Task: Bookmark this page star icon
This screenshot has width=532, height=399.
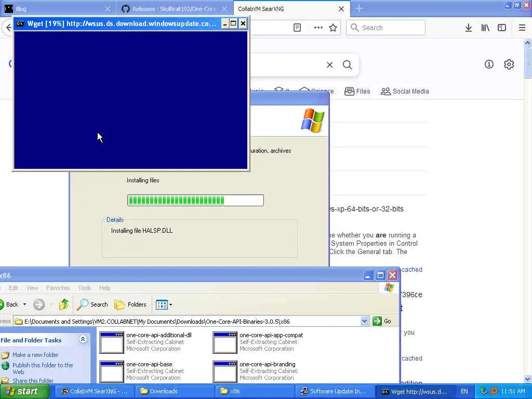Action: click(x=333, y=28)
